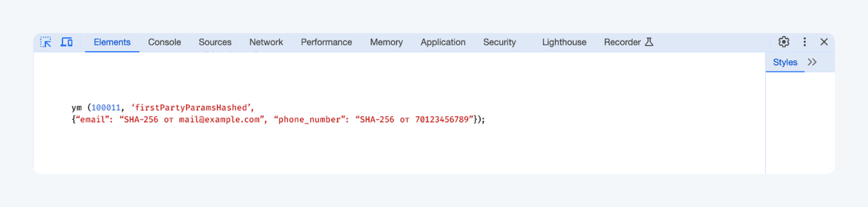Viewport: 868px width, 207px height.
Task: Open the Performance tab
Action: point(326,42)
